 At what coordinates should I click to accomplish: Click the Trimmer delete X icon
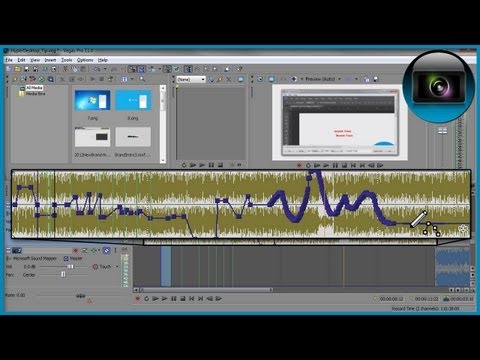[x=229, y=79]
